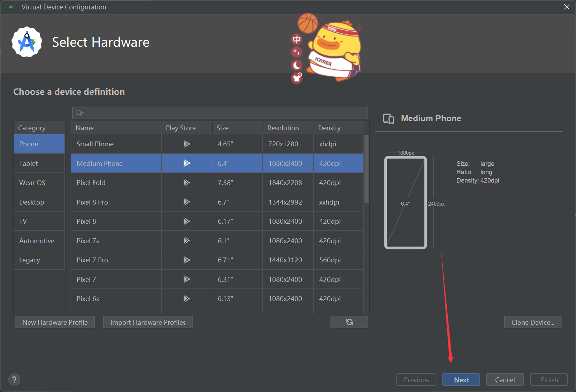This screenshot has width=576, height=392.
Task: Select the Pixel 8 Pro device
Action: coord(92,202)
